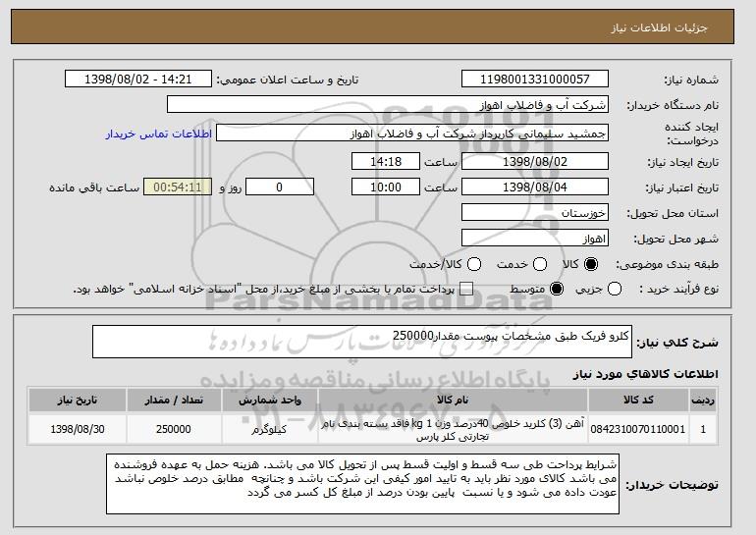
Task: Click the announcement date field 1398/08/02 - 14:21
Action: (138, 80)
